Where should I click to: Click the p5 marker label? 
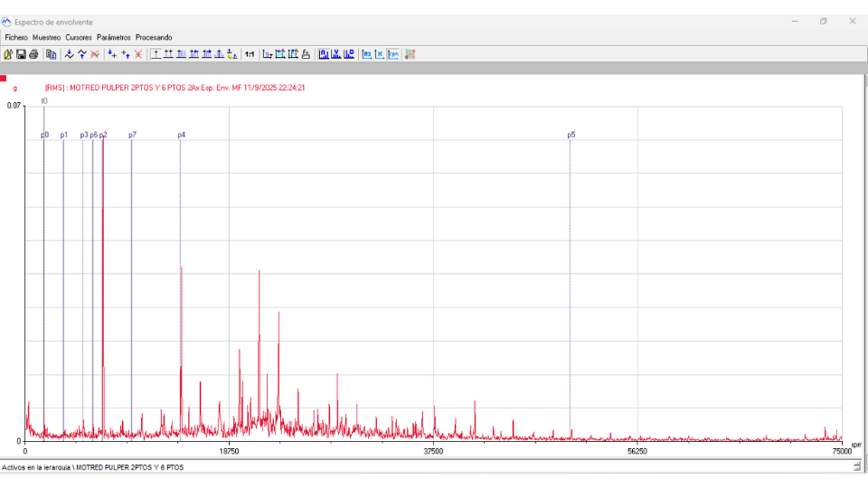571,135
